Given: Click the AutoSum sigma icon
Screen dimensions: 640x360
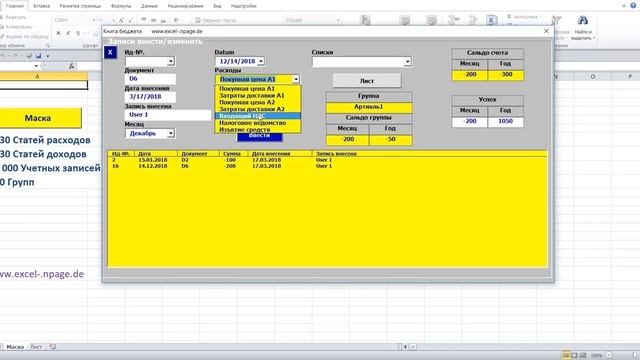Looking at the screenshot, I should (509, 16).
